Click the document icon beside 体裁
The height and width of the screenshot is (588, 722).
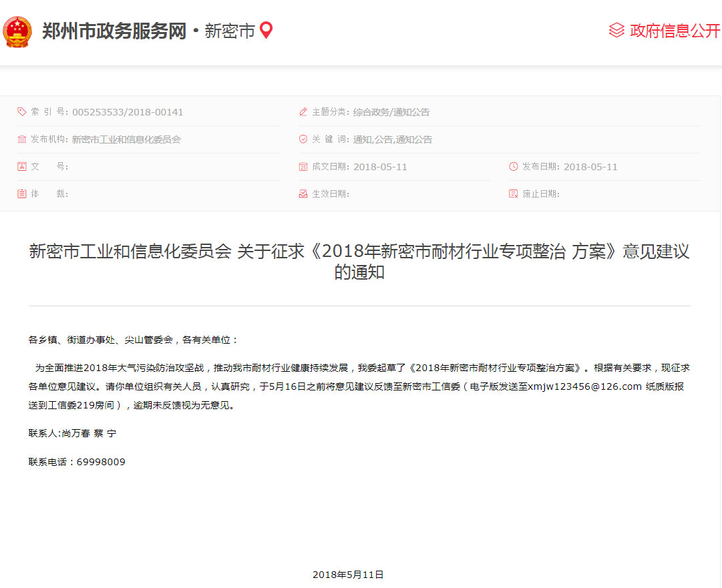pyautogui.click(x=22, y=194)
